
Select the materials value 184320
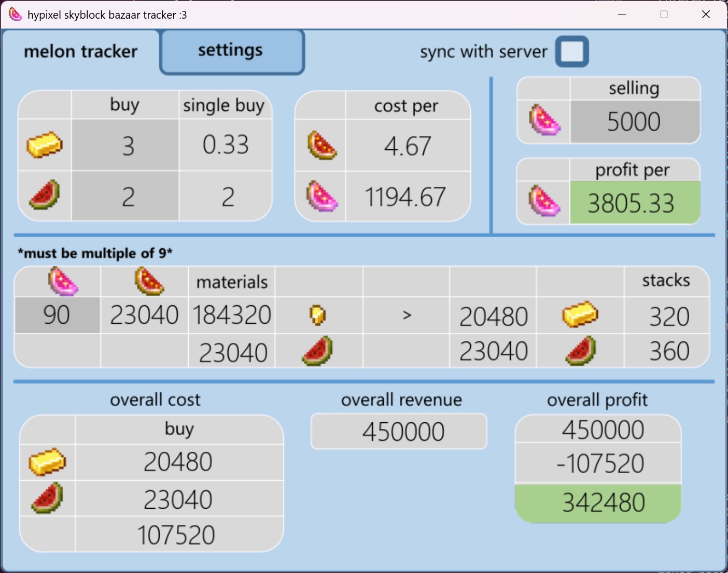[x=232, y=315]
